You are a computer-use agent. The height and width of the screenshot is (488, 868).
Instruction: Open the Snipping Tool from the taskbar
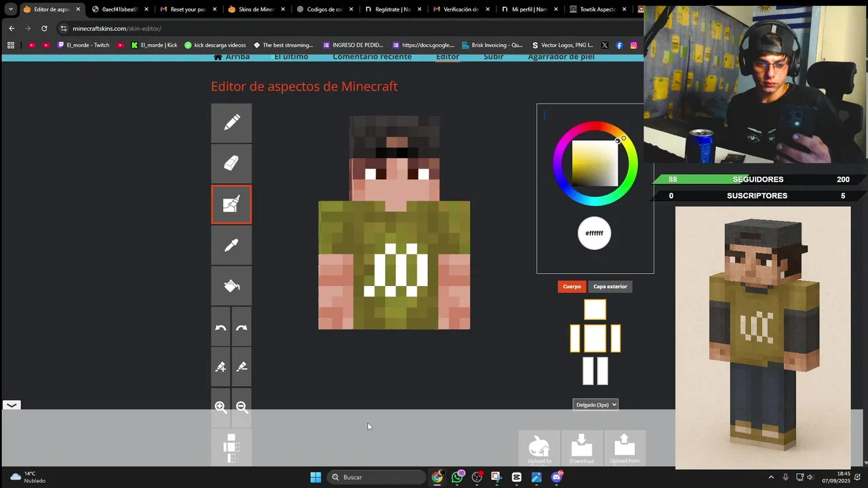(497, 477)
